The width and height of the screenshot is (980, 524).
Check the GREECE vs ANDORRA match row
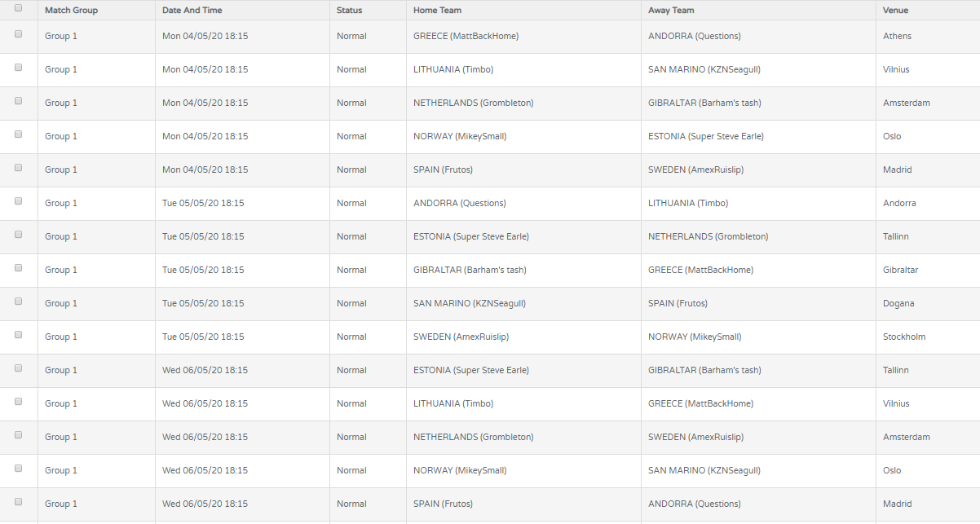[x=18, y=34]
